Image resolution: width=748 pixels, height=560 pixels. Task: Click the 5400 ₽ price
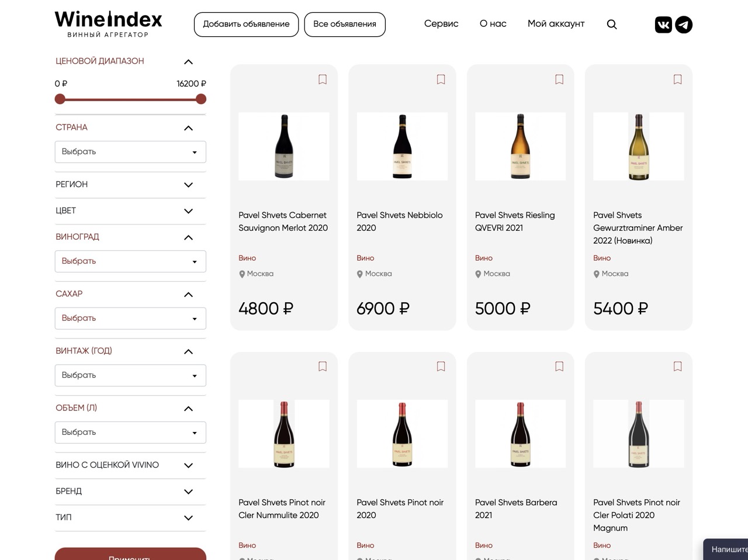click(x=621, y=309)
